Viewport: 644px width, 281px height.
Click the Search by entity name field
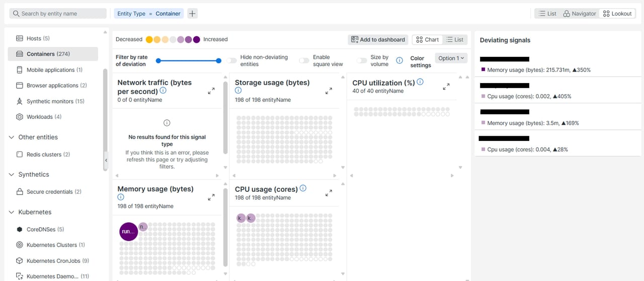58,14
